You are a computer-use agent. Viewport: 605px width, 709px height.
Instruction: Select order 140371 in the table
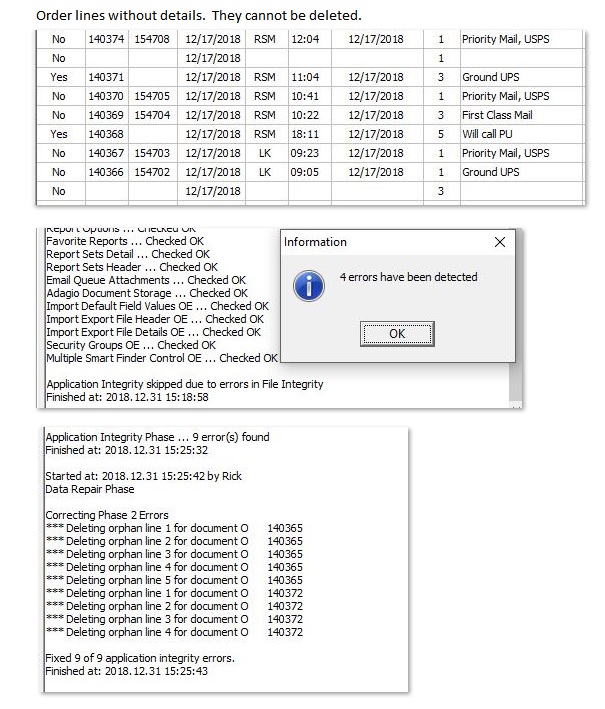(107, 77)
